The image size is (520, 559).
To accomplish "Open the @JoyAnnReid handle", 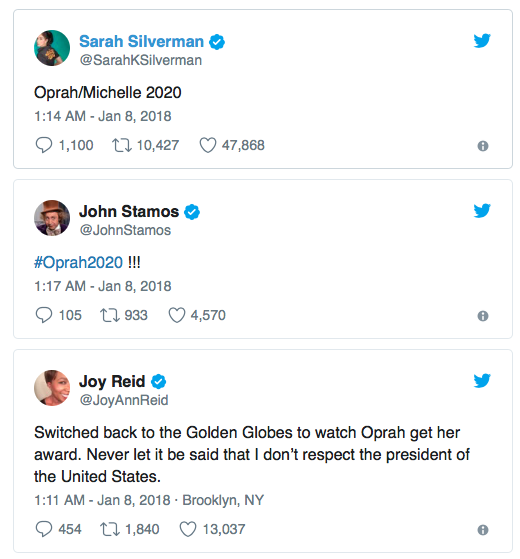I will [x=124, y=400].
